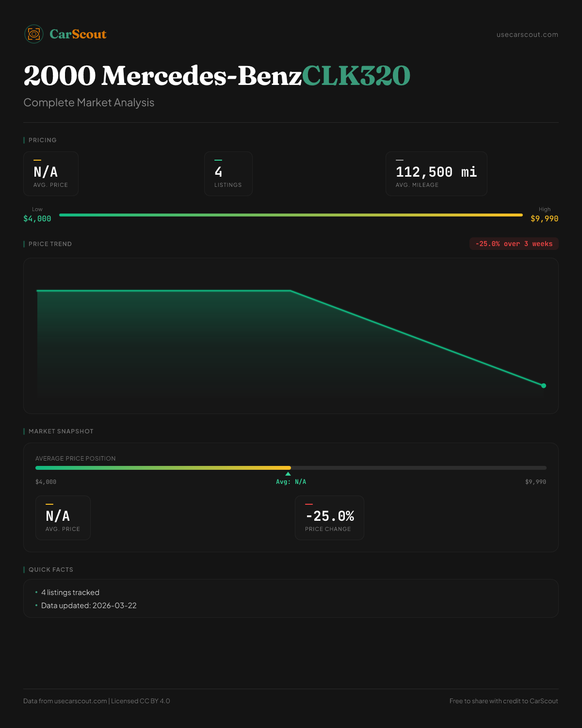
Task: Click the 112,500 mi Avg. Mileage card
Action: (x=436, y=174)
